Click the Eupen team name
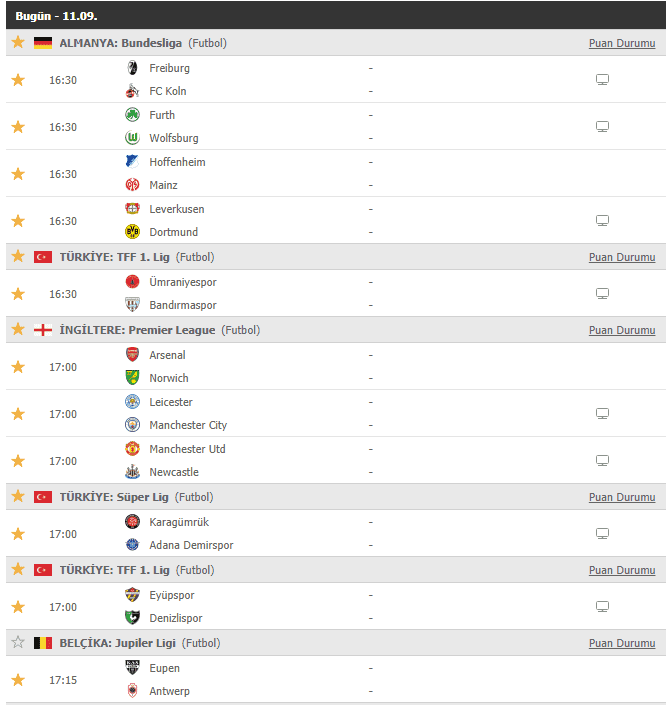The height and width of the screenshot is (705, 667). point(165,668)
